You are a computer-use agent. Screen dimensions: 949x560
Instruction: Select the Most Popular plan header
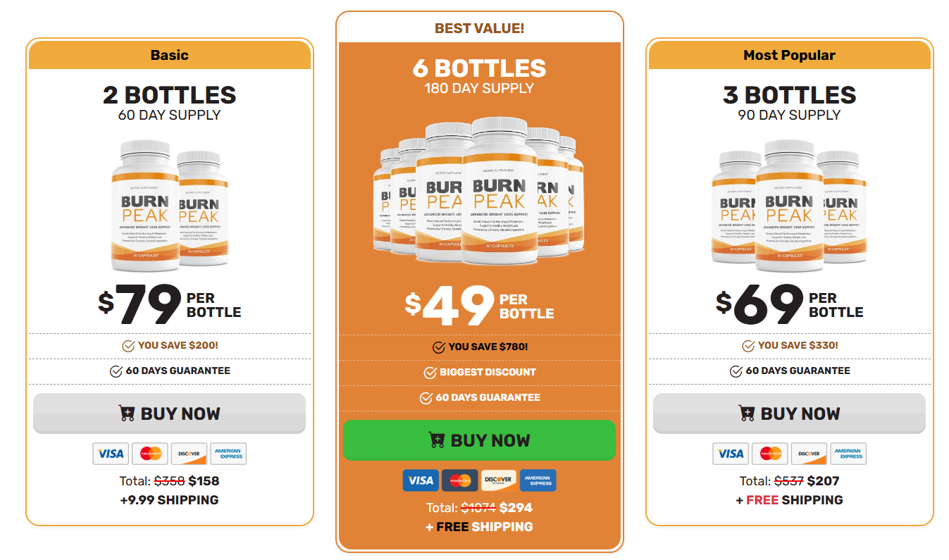[x=790, y=55]
